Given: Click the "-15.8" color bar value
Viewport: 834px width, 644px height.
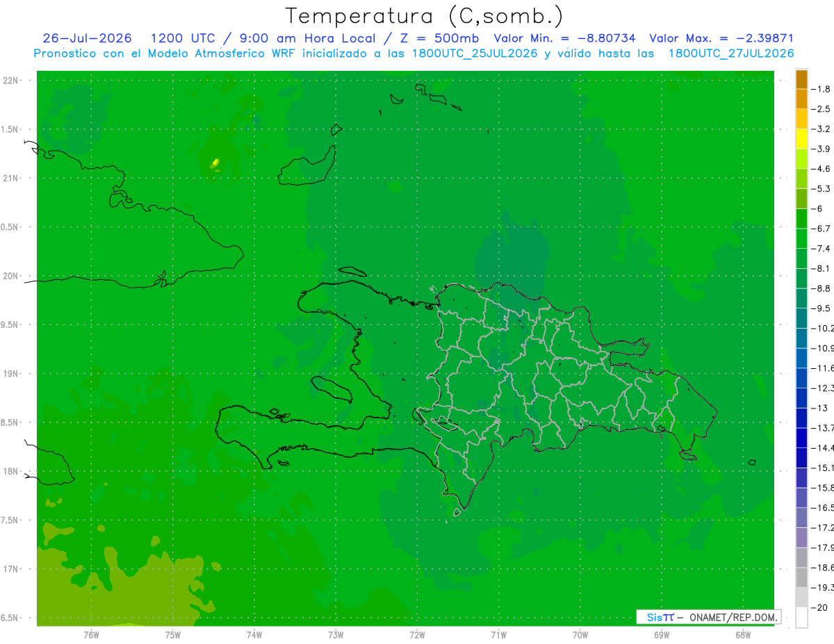Looking at the screenshot, I should [x=822, y=488].
